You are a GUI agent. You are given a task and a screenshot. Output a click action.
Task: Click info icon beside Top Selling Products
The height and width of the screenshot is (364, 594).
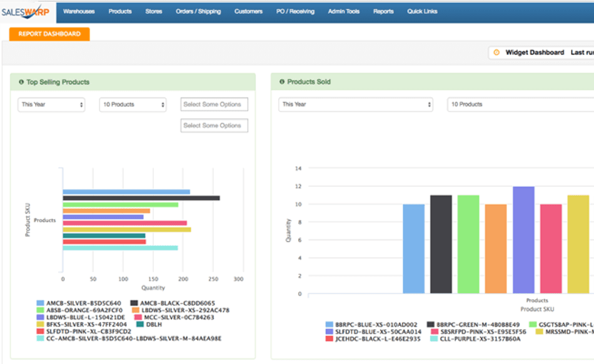[x=21, y=82]
